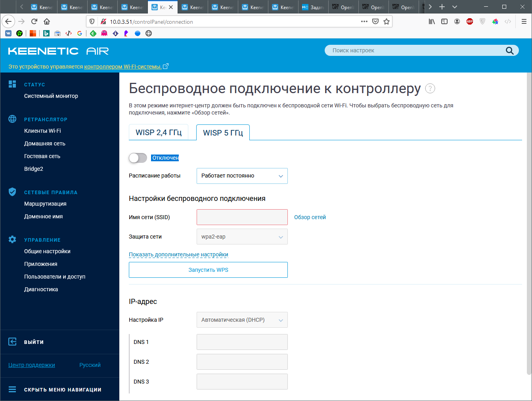Open the Расписание работы dropdown
This screenshot has width=532, height=401.
[x=242, y=176]
